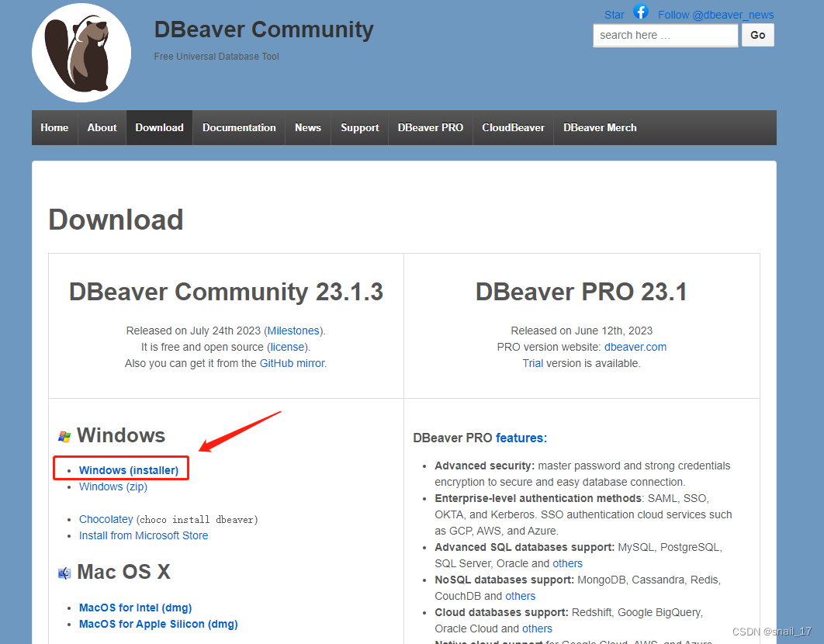View the open source license
The width and height of the screenshot is (824, 644).
286,347
